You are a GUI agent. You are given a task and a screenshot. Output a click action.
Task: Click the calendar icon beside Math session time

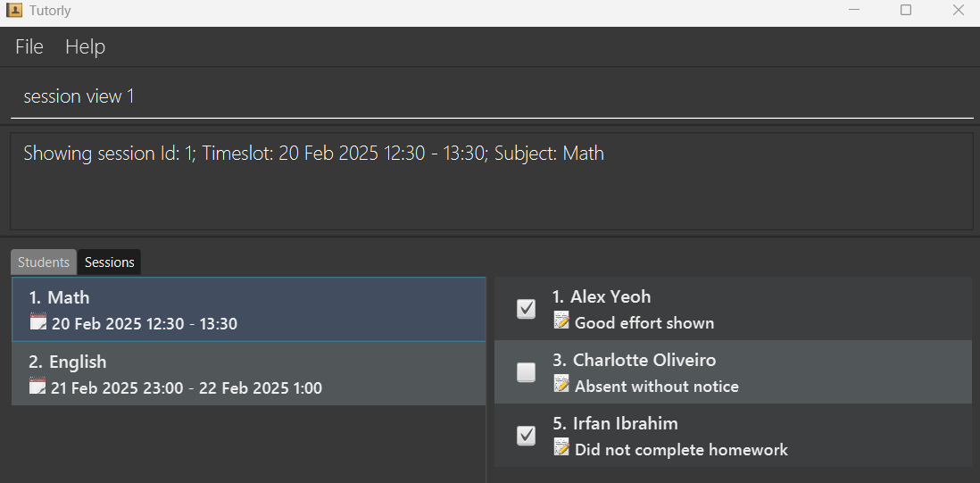tap(38, 321)
